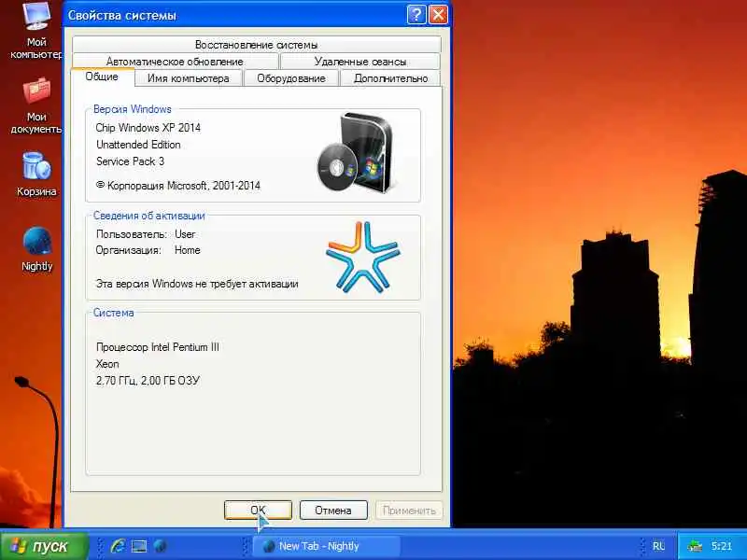Click Show Desktop quick launch icon
Screen dimensions: 747x560
(139, 546)
